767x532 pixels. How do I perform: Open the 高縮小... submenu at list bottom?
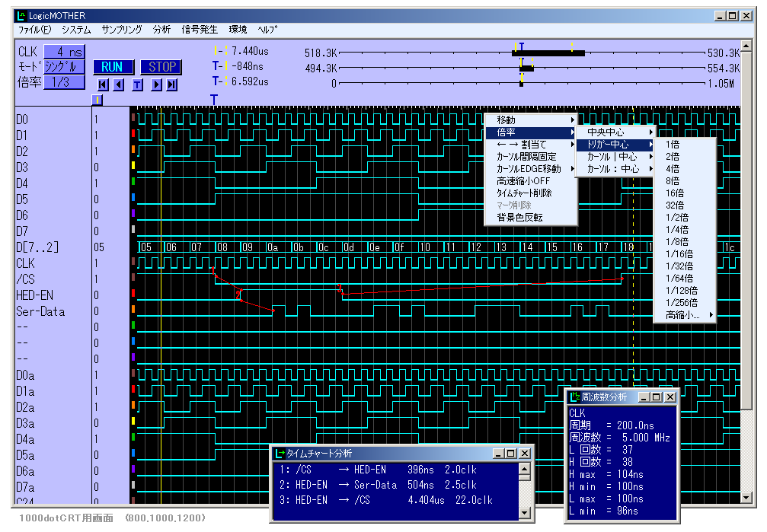(683, 315)
